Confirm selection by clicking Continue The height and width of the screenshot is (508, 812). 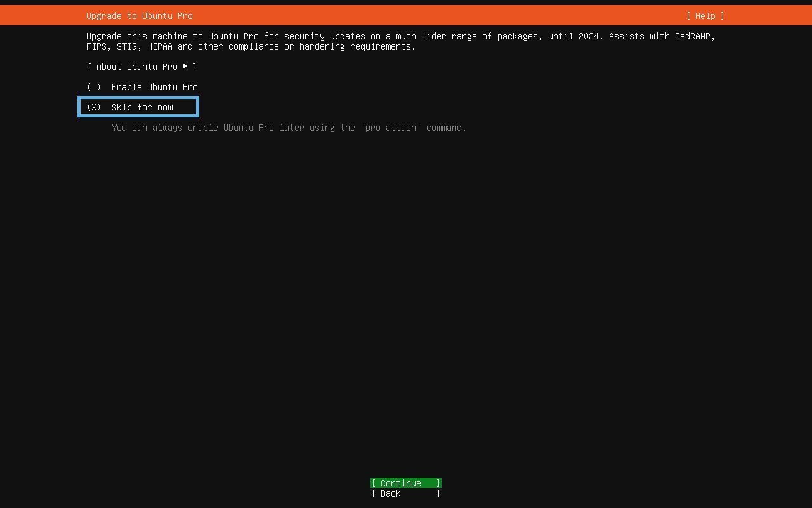pyautogui.click(x=405, y=483)
